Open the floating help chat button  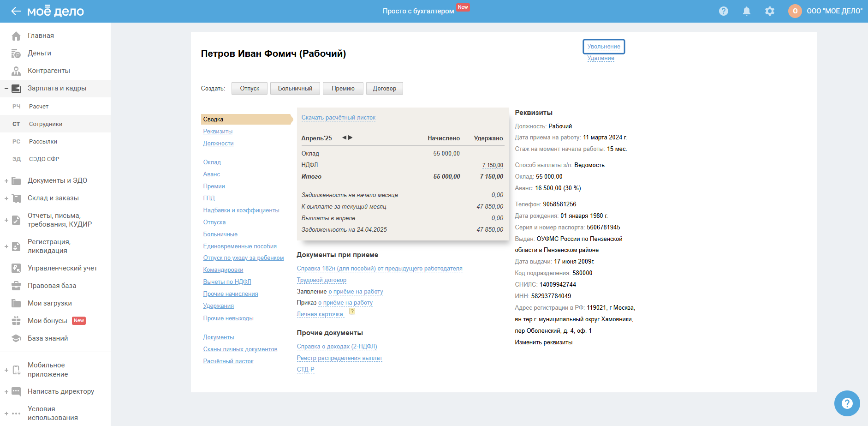tap(847, 403)
